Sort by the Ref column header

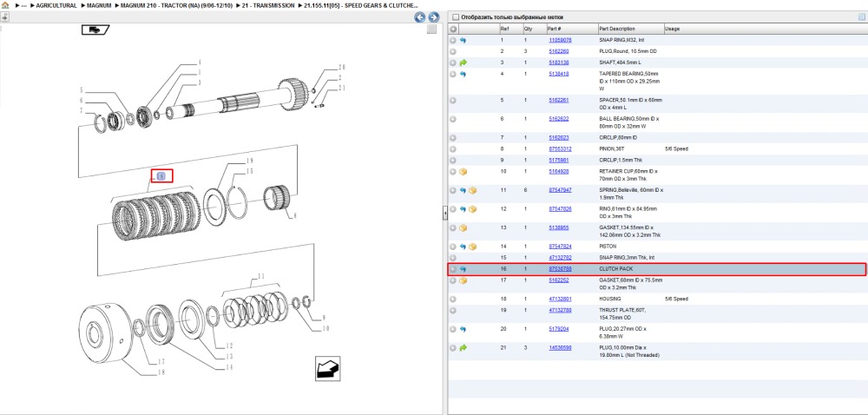(505, 29)
